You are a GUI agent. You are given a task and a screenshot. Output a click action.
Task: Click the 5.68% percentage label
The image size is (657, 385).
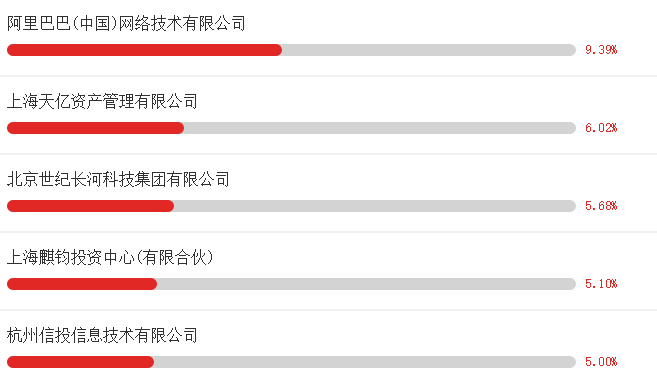(601, 206)
